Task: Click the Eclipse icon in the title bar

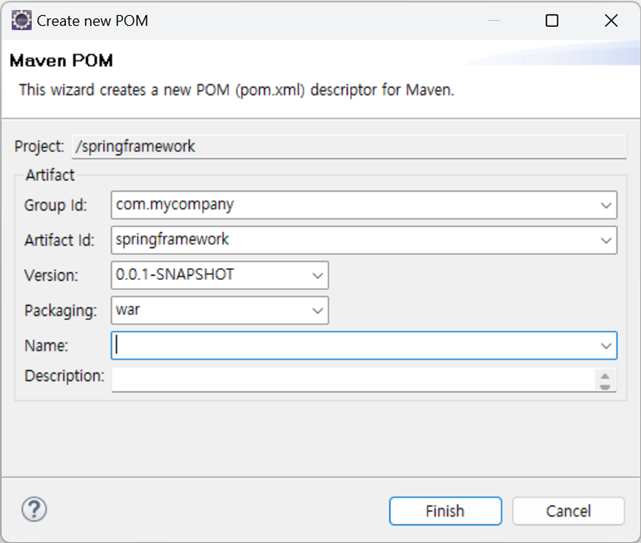Action: 21,20
